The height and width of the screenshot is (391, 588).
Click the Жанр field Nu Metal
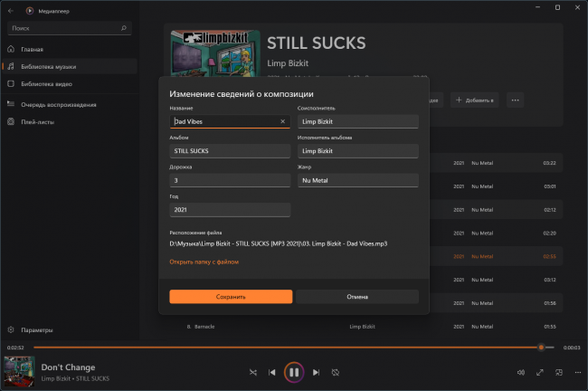tap(357, 180)
